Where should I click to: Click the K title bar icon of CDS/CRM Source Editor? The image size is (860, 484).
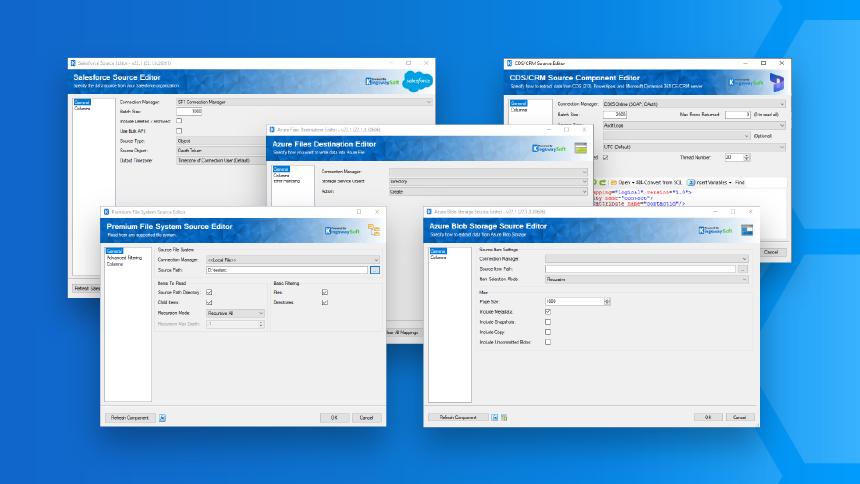pyautogui.click(x=510, y=64)
